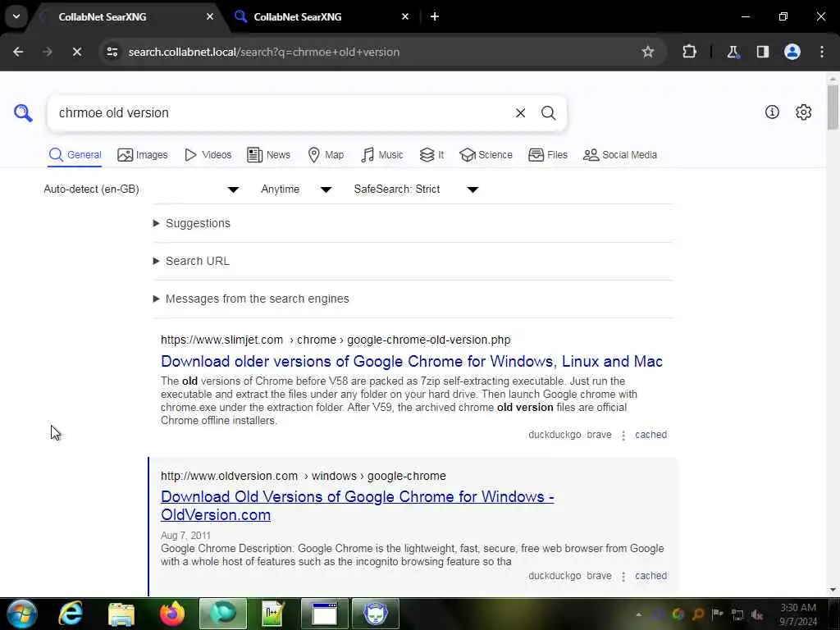840x630 pixels.
Task: Open three-dot options on OldVersion result
Action: tap(623, 577)
